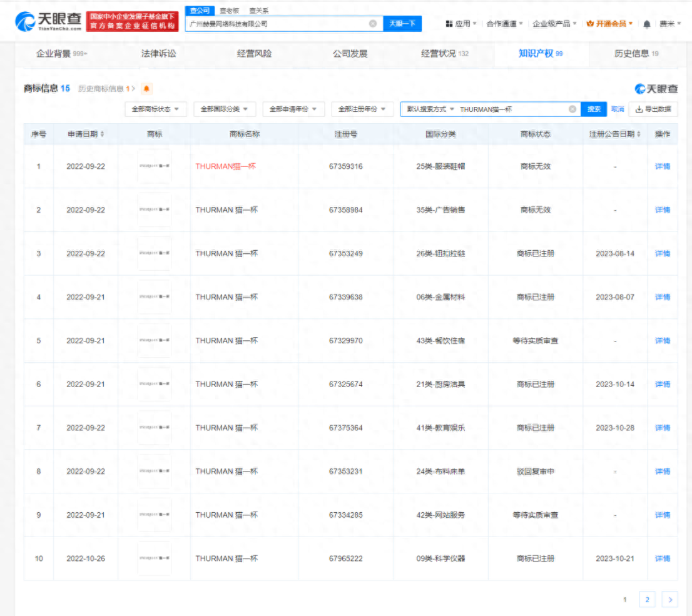The height and width of the screenshot is (616, 692).
Task: Open 经营状况 tab
Action: coord(445,53)
